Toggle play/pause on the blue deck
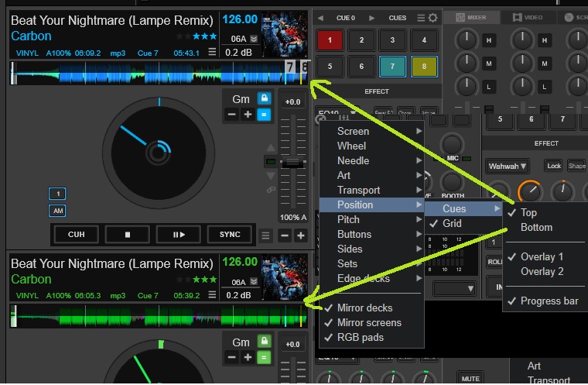The height and width of the screenshot is (385, 588). pos(179,235)
